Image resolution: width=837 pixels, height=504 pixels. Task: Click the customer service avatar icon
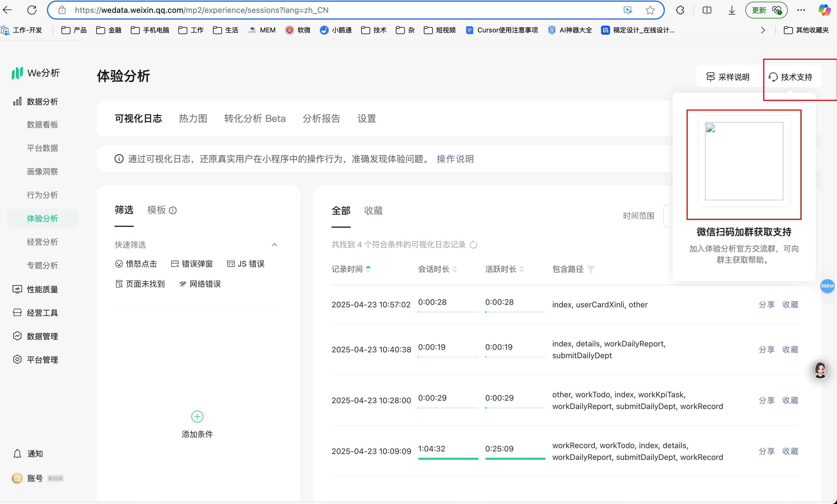pyautogui.click(x=820, y=369)
